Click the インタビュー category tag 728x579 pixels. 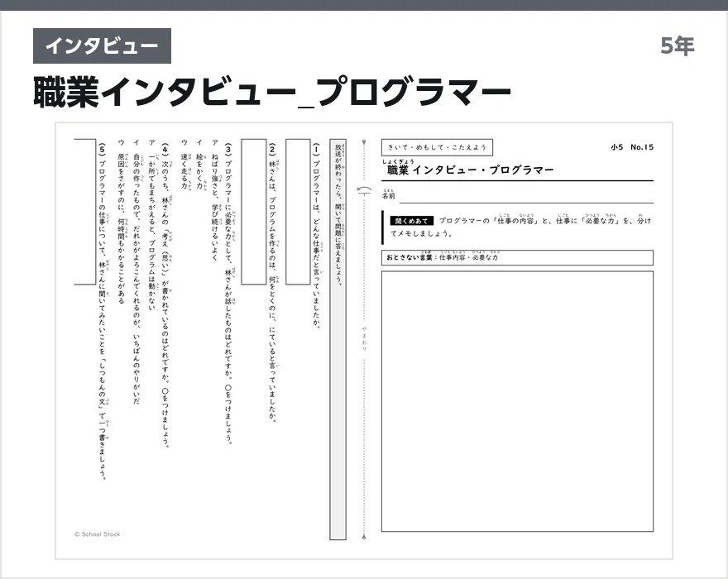pyautogui.click(x=102, y=45)
